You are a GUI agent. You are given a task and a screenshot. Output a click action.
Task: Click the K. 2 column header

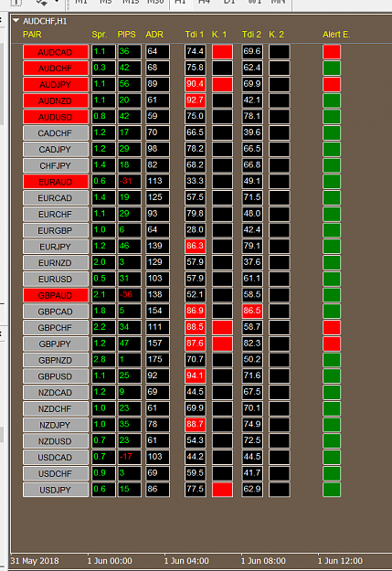[x=277, y=35]
